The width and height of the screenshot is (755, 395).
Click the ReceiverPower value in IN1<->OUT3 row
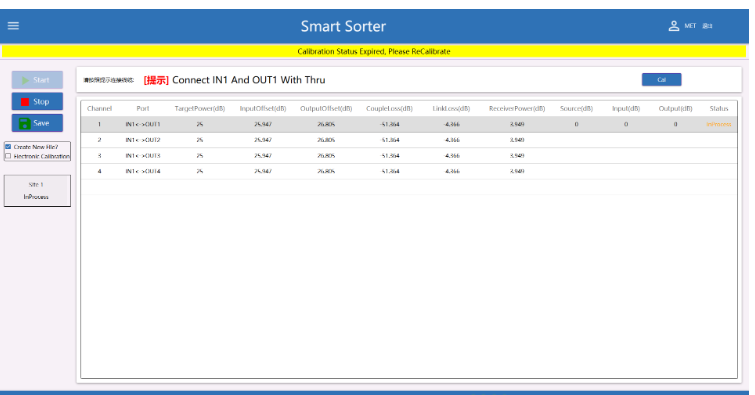coord(517,156)
